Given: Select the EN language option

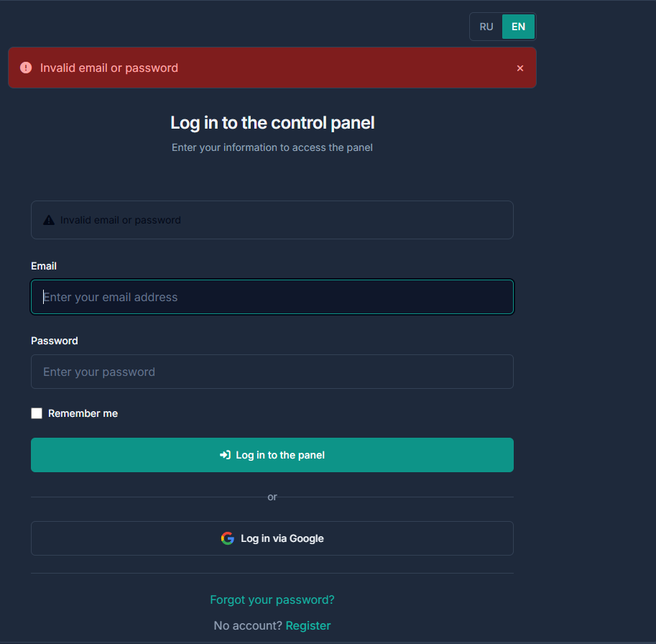Looking at the screenshot, I should [518, 27].
